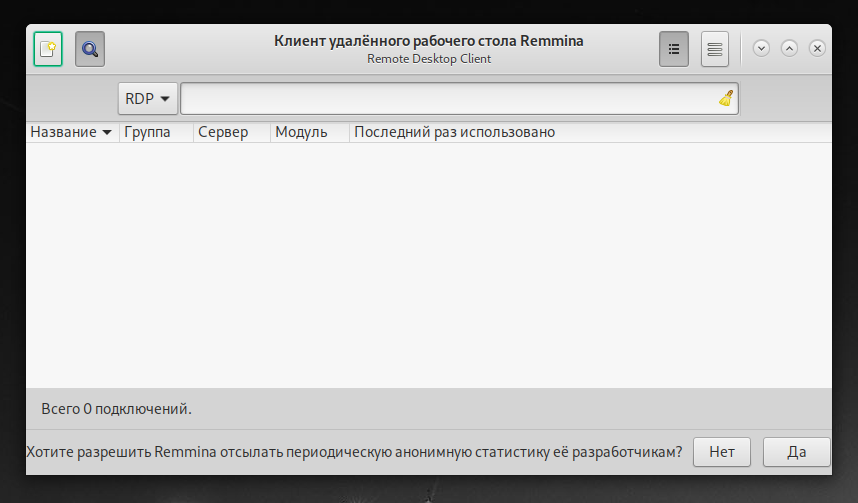Sort by Сервер column header
The image size is (858, 503).
[232, 132]
